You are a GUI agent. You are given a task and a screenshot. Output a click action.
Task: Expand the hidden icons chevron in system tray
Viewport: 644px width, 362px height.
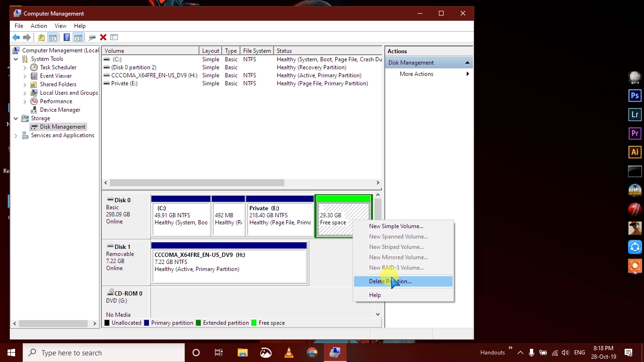pos(520,352)
